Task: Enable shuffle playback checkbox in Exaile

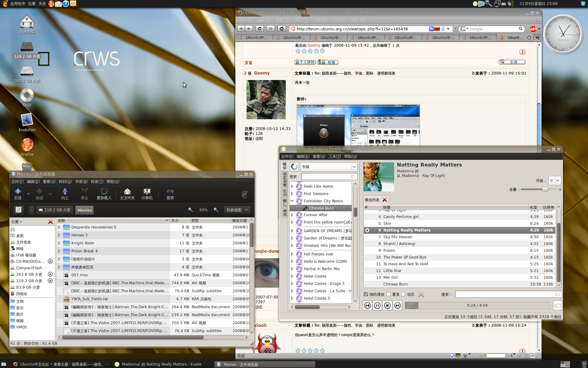Action: pyautogui.click(x=366, y=294)
